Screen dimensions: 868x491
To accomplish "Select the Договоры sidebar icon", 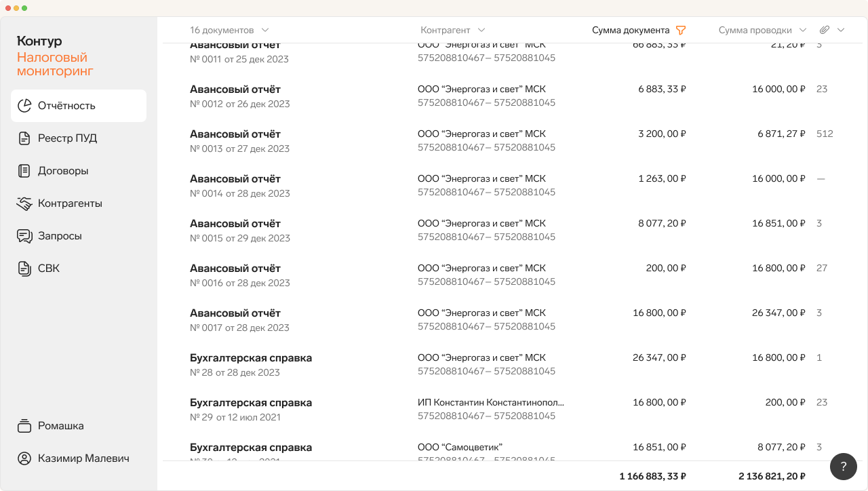I will point(24,171).
